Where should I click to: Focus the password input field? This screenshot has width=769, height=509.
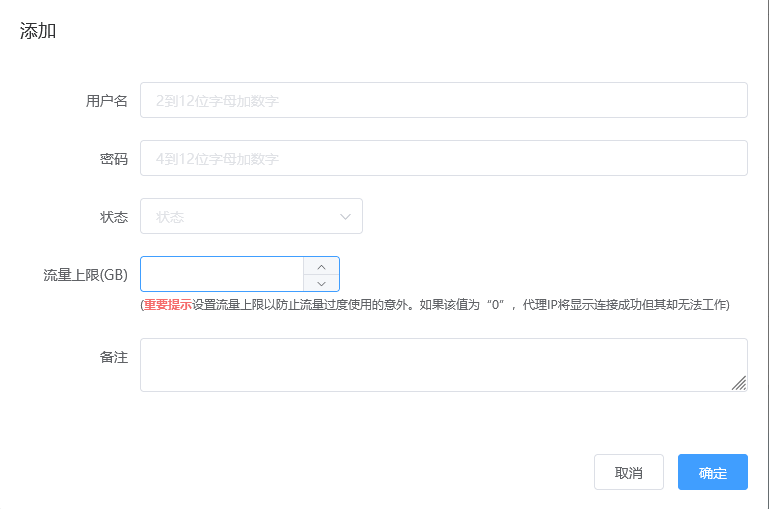(x=443, y=158)
